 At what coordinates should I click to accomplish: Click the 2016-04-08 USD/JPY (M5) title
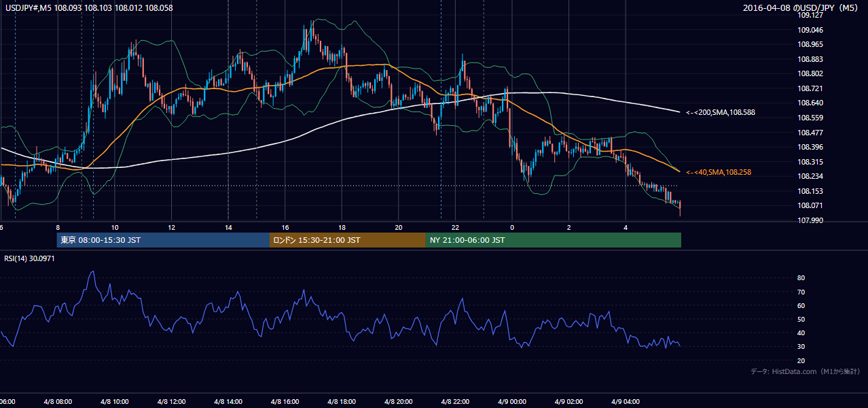[x=801, y=8]
